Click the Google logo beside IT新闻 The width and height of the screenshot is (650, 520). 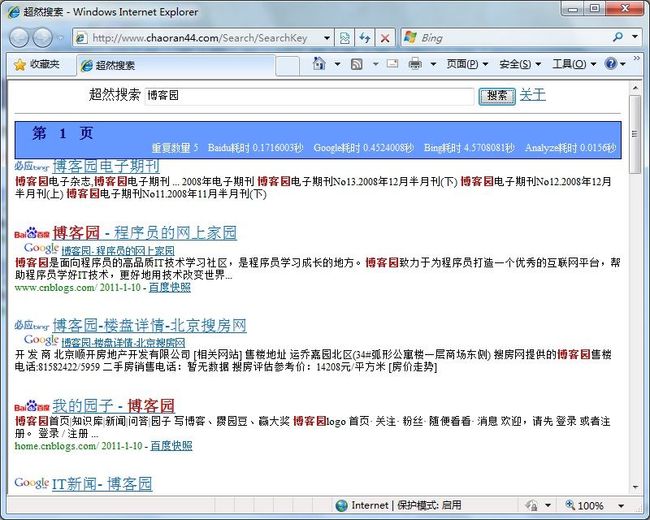tap(32, 483)
